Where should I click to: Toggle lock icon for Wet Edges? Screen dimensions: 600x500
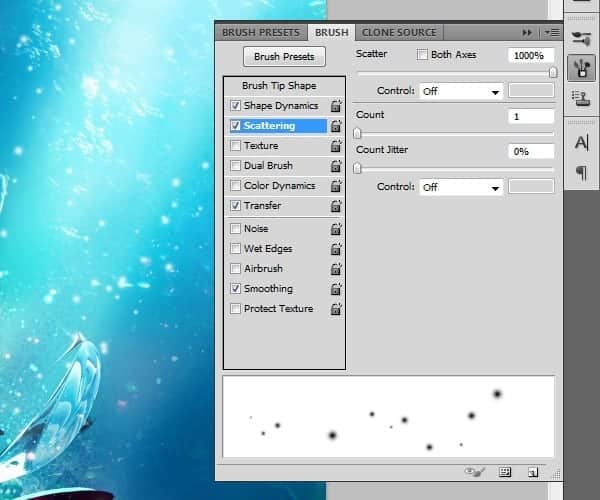[x=336, y=249]
